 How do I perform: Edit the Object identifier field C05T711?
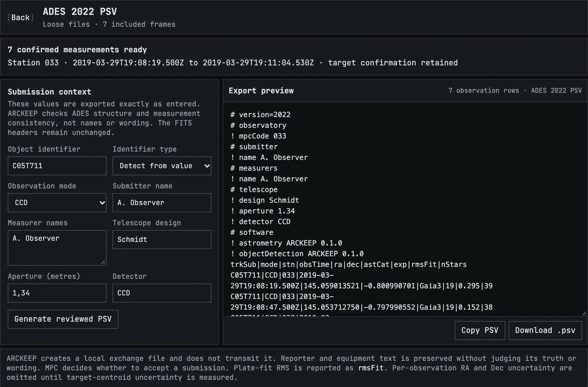57,166
